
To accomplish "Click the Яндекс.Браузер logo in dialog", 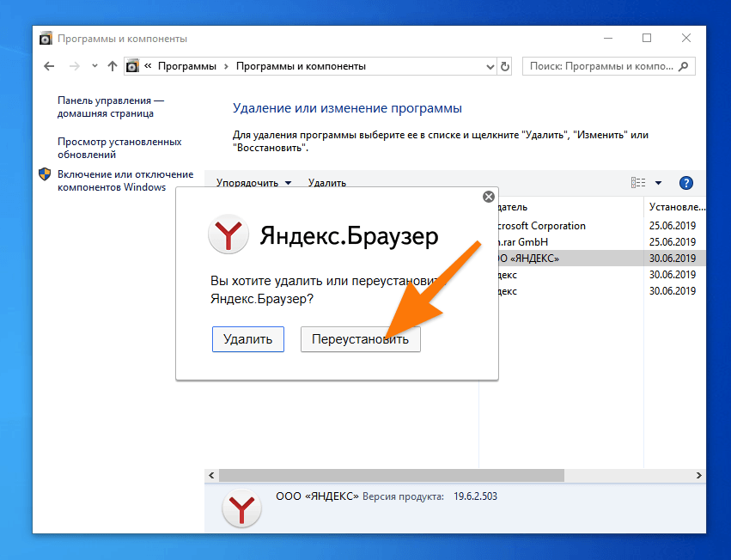I will (x=228, y=234).
